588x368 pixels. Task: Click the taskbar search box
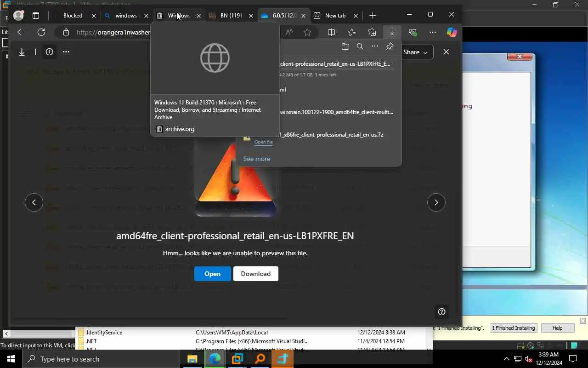[x=102, y=359]
